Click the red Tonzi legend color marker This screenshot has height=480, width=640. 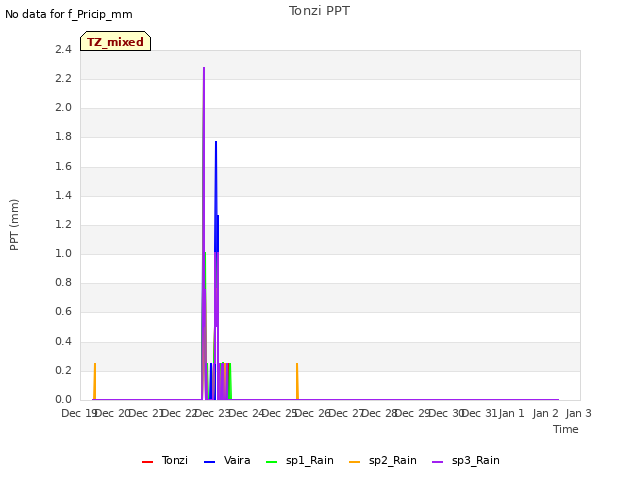pyautogui.click(x=147, y=462)
